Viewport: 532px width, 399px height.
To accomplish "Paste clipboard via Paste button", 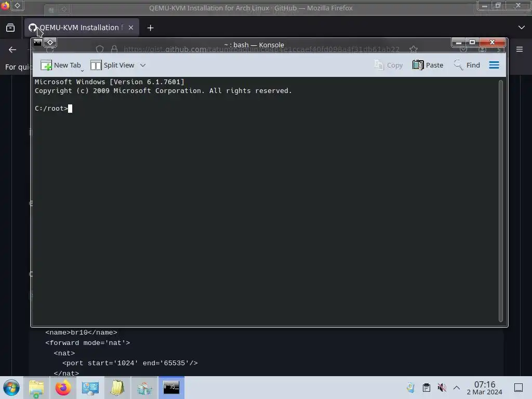I will (x=428, y=65).
